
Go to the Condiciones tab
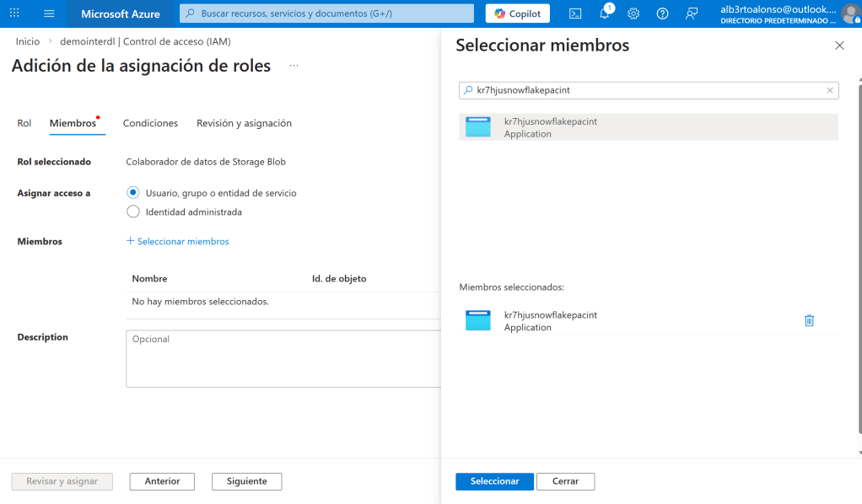[150, 123]
